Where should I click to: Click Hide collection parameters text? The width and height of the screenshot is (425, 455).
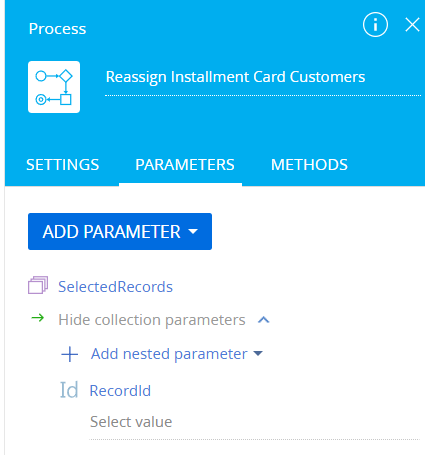152,320
